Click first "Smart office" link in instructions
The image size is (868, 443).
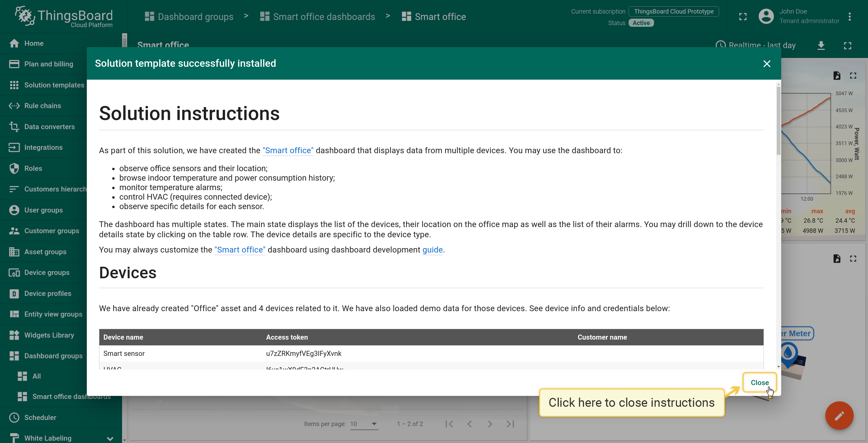click(288, 150)
